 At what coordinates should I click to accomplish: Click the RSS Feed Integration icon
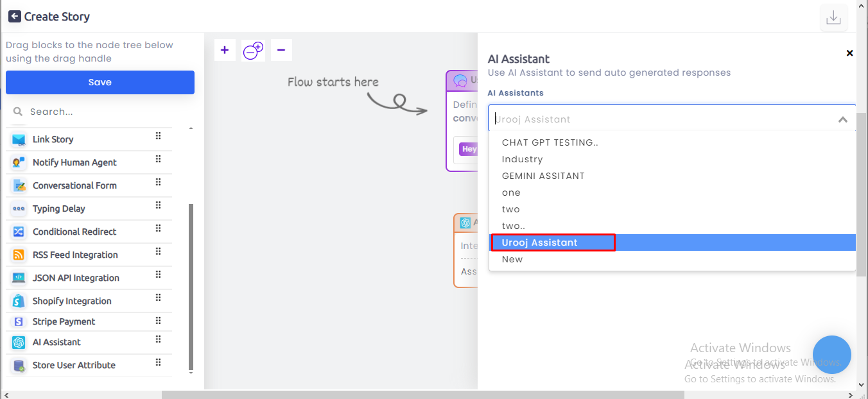pos(19,255)
